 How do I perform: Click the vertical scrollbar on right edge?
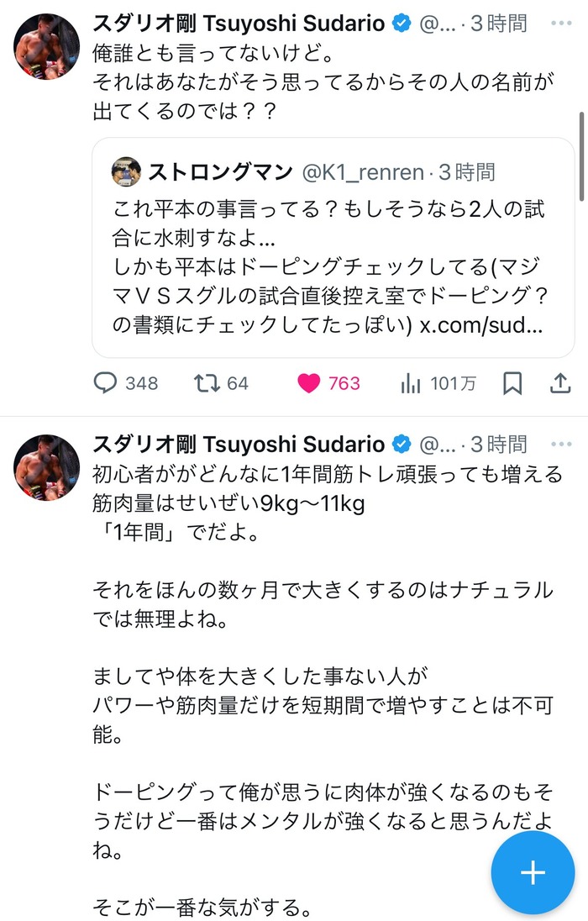click(581, 156)
